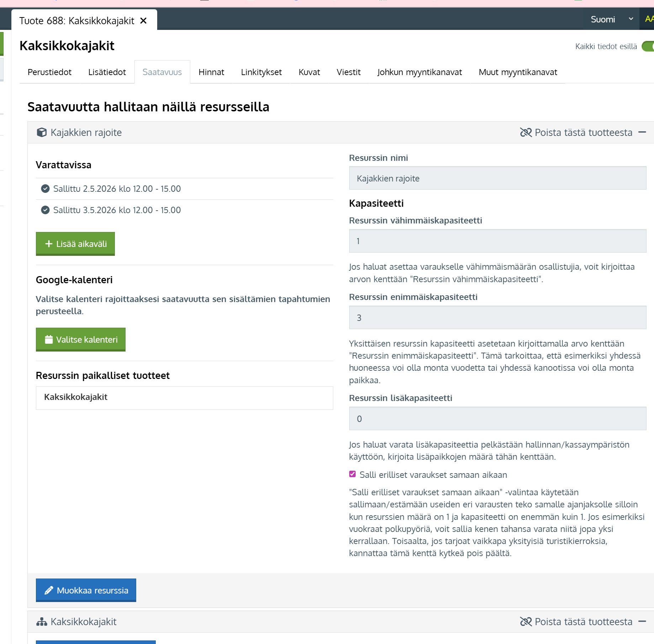Screen dimensions: 654x644
Task: Switch to the Lisätiedot tab
Action: tap(107, 72)
